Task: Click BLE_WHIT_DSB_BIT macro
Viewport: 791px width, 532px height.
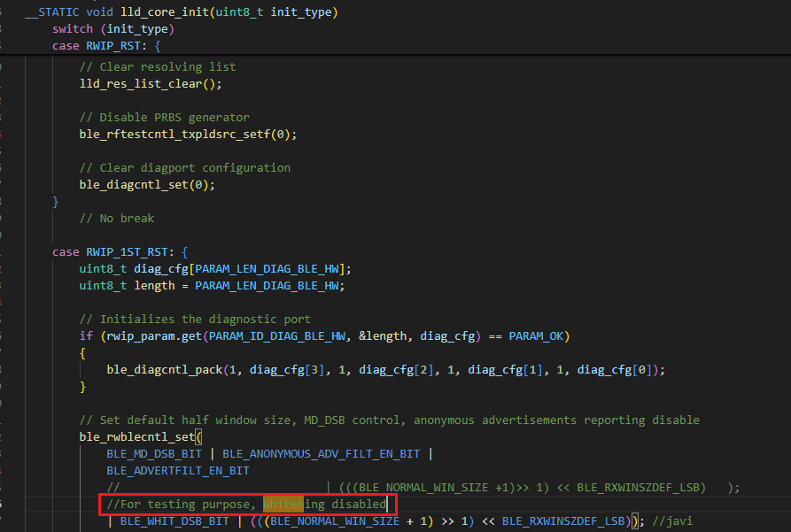Action: (174, 520)
